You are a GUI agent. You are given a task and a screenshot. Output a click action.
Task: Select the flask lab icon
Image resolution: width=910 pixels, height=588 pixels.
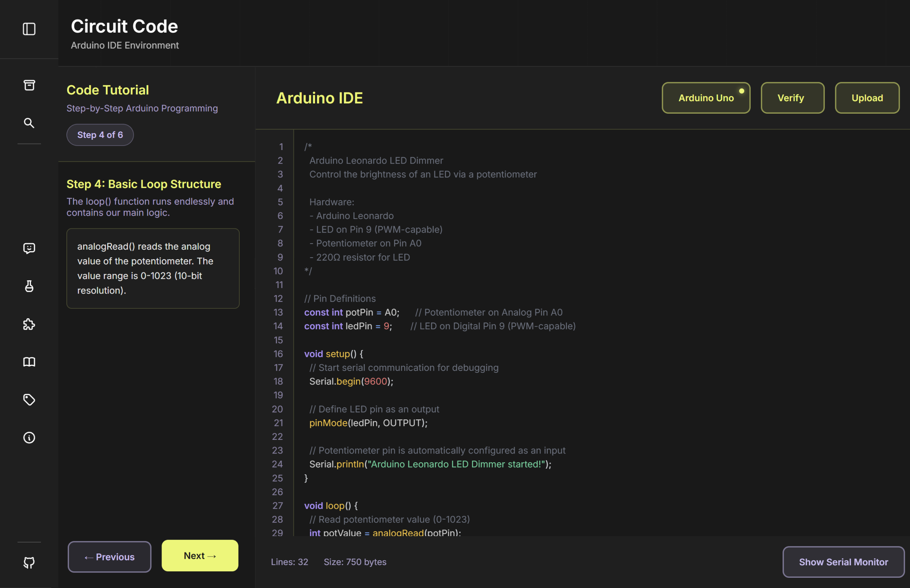pos(29,286)
